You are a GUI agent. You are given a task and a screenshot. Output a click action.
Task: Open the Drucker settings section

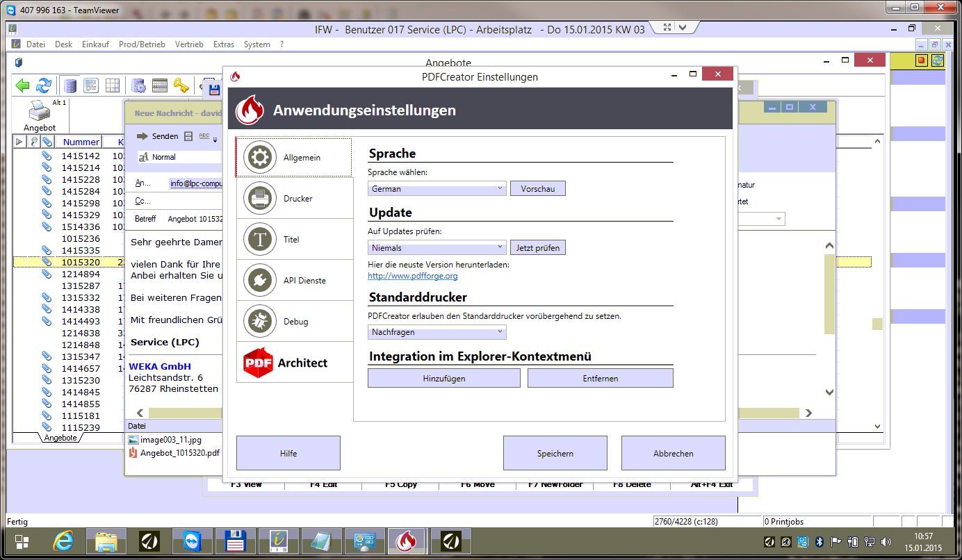tap(295, 199)
